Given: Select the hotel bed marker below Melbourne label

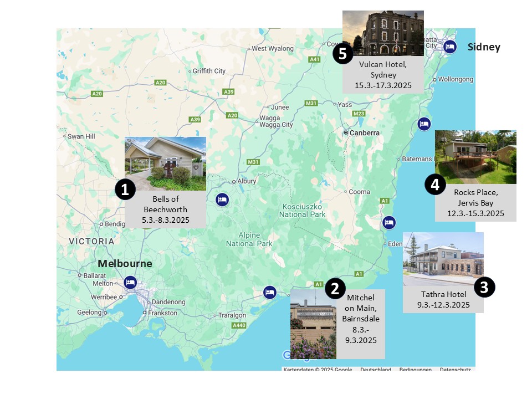Looking at the screenshot, I should click(x=130, y=282).
